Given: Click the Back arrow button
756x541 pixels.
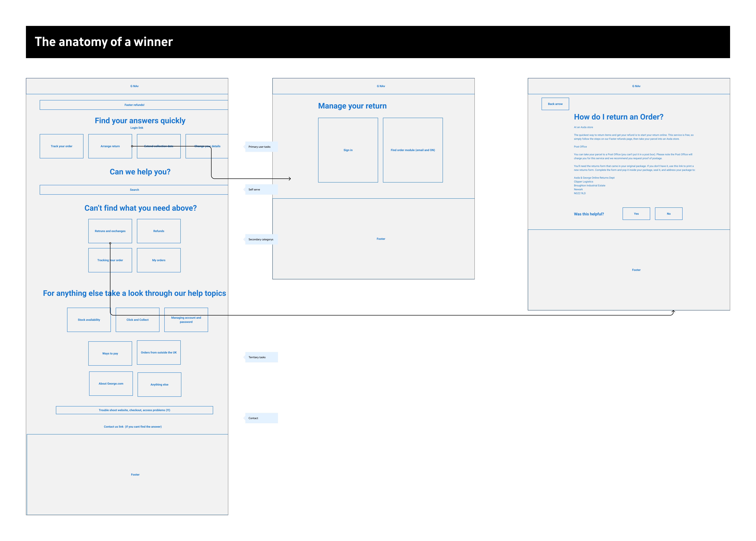Looking at the screenshot, I should 555,104.
